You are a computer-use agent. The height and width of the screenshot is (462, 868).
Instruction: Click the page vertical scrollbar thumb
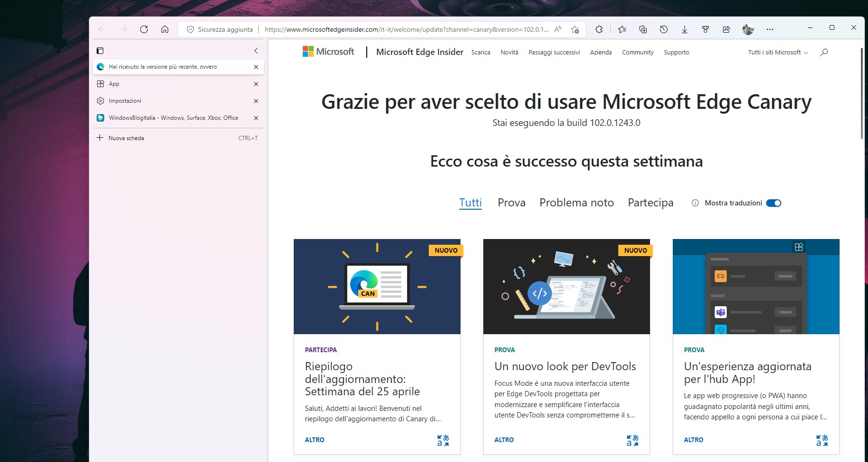[x=861, y=93]
